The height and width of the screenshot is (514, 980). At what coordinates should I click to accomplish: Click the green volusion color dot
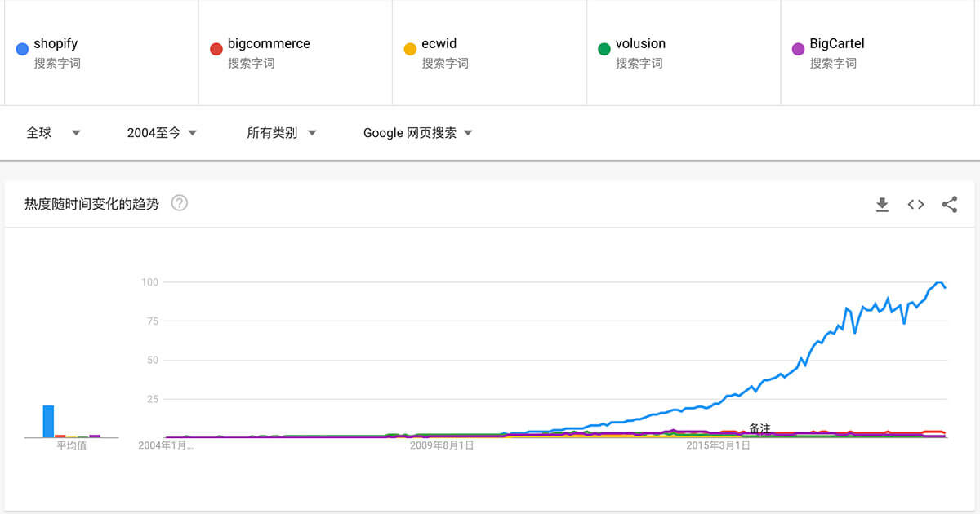tap(604, 49)
